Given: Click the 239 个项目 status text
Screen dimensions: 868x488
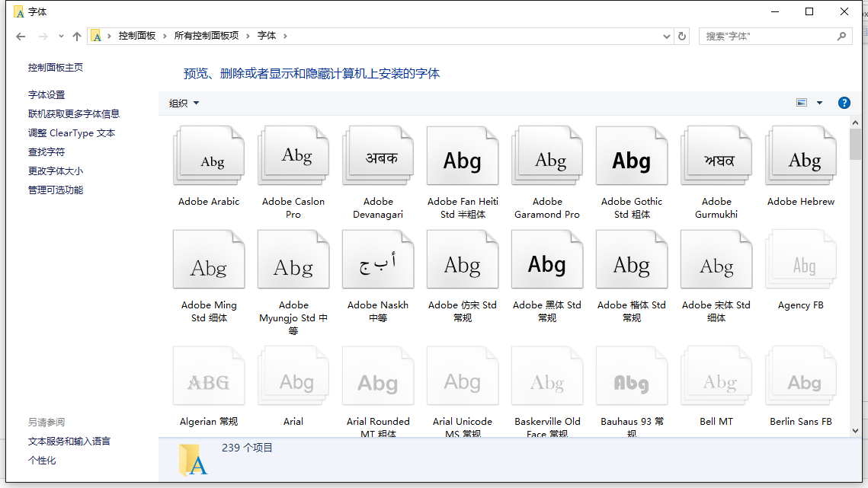Looking at the screenshot, I should pos(247,448).
